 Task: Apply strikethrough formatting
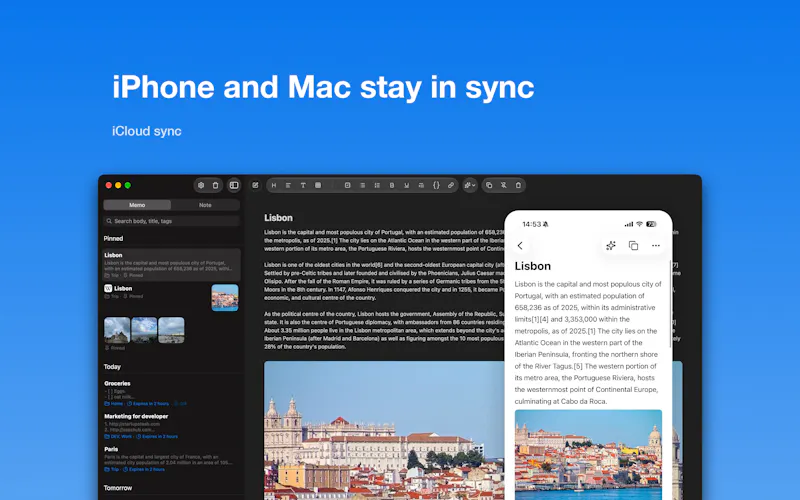tap(421, 185)
